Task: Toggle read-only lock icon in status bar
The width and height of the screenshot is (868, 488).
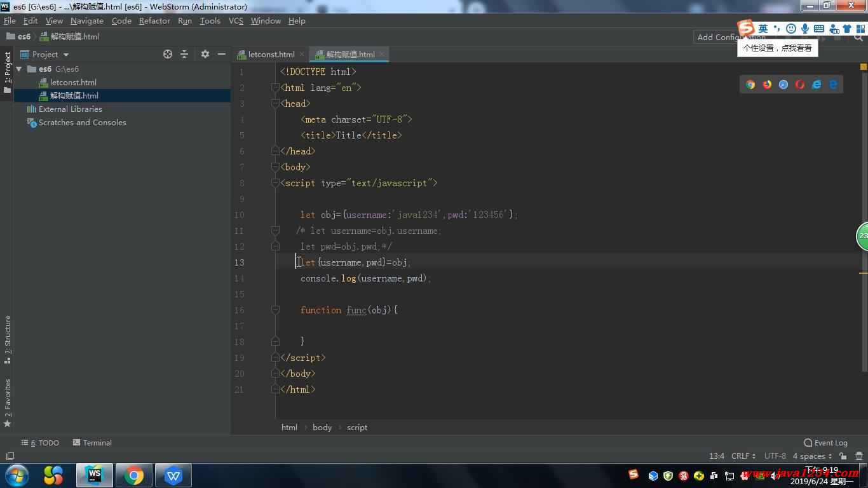Action: (843, 456)
